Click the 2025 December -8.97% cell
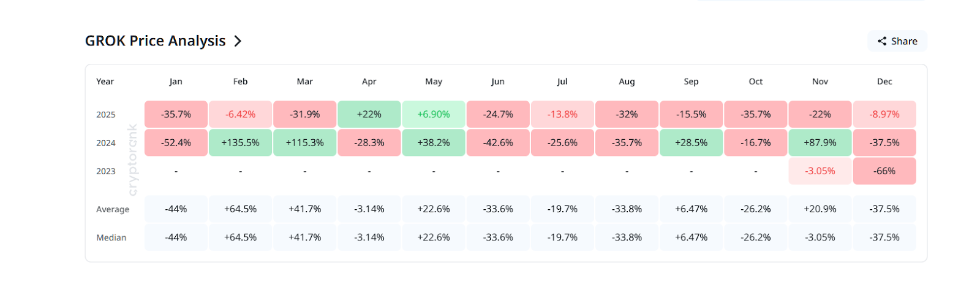Screen dimensions: 980x281 click(884, 114)
